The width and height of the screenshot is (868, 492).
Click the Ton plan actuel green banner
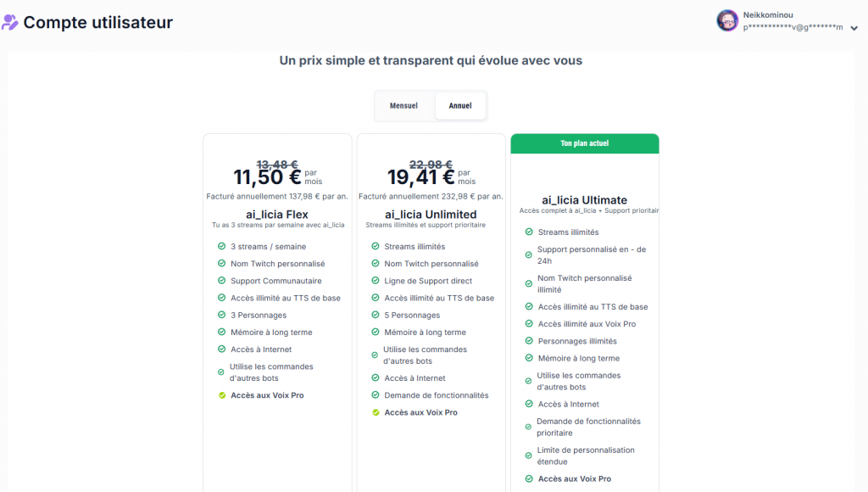pyautogui.click(x=584, y=143)
